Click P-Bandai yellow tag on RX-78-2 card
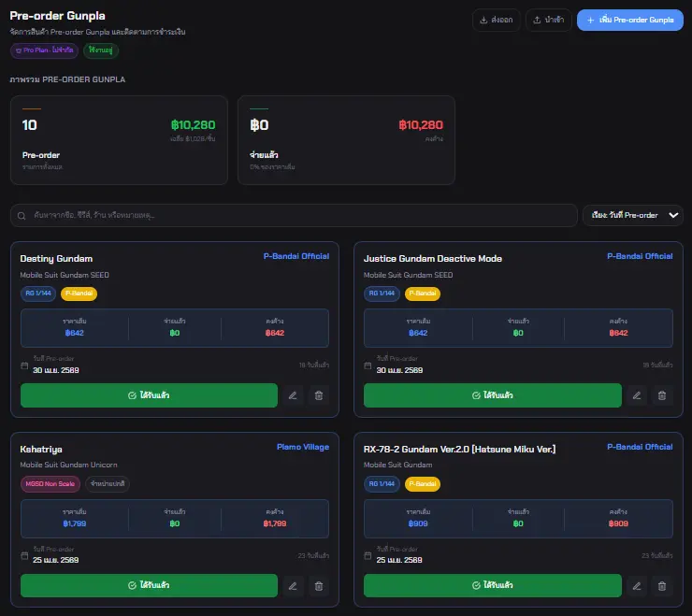 coord(423,484)
